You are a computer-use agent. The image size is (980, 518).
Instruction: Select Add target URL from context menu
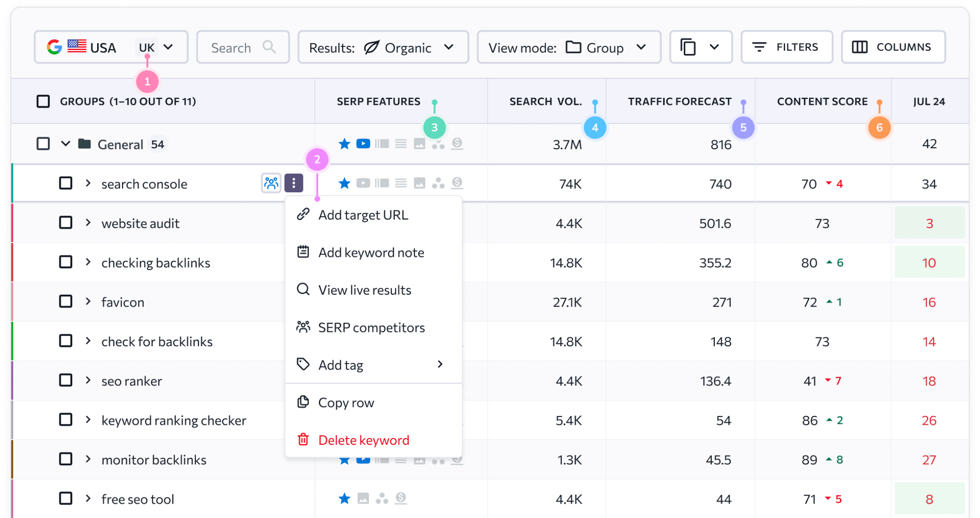(363, 214)
